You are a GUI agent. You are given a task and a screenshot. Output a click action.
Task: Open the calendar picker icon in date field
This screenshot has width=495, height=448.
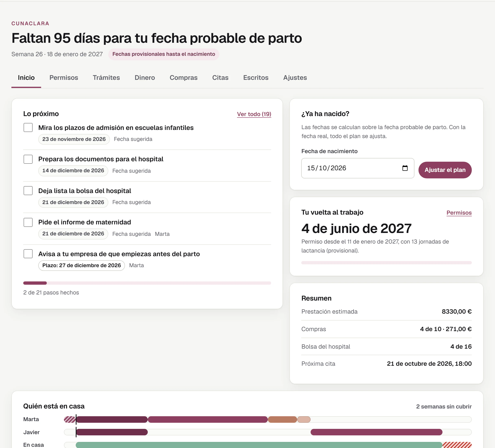tap(405, 168)
